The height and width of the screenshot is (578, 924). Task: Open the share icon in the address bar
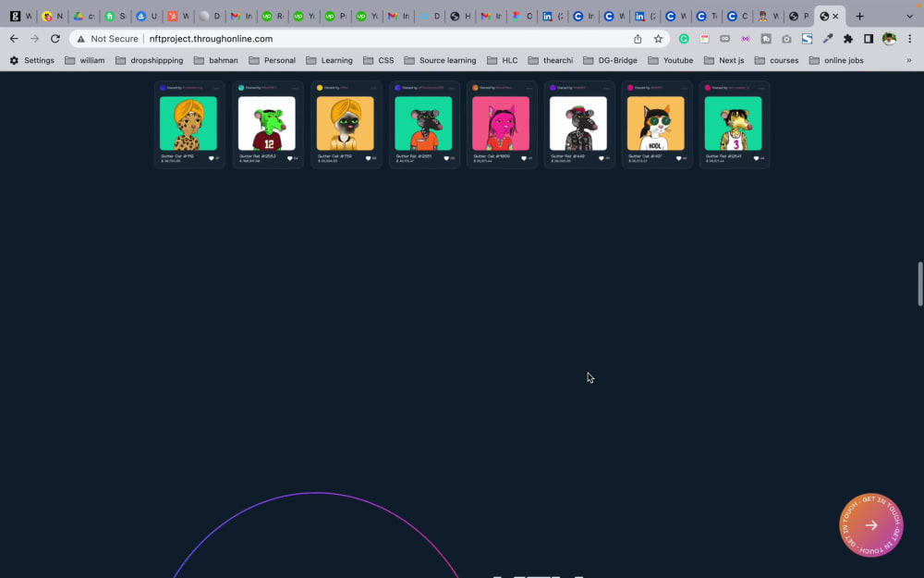pos(638,39)
